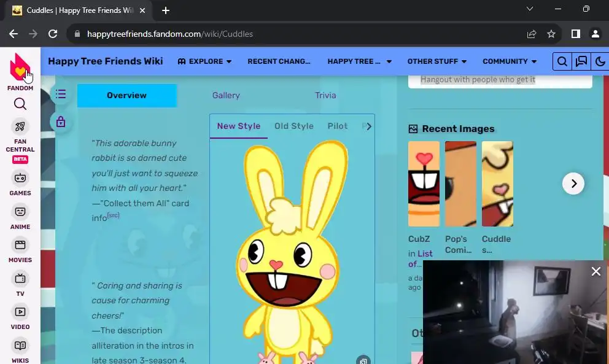Click the Happy Tree Friends Wiki title

tap(105, 61)
